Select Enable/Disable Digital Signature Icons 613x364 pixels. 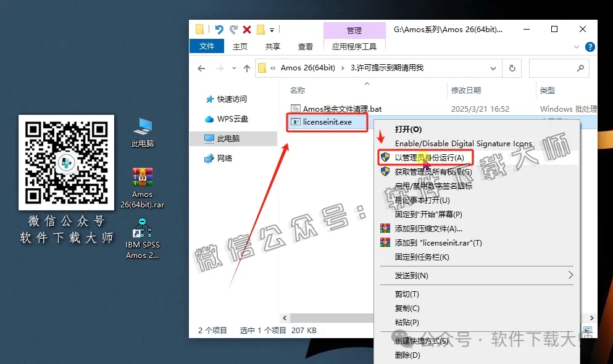coord(451,143)
